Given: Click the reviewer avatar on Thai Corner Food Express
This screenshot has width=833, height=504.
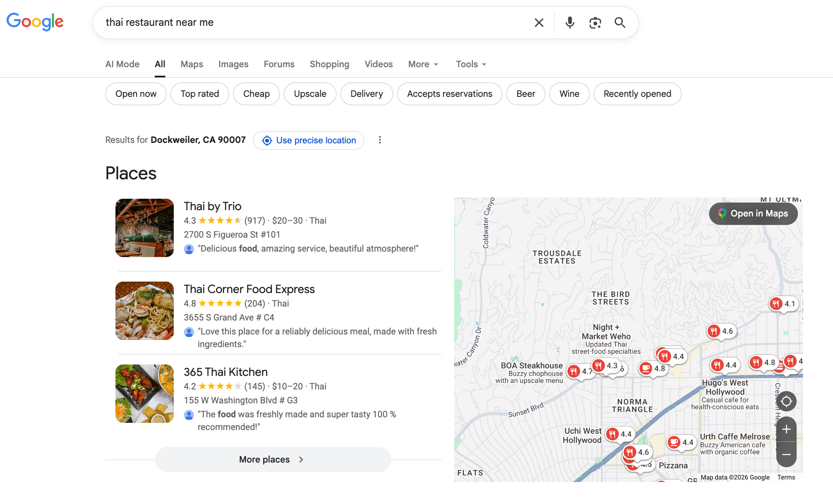Looking at the screenshot, I should click(189, 332).
